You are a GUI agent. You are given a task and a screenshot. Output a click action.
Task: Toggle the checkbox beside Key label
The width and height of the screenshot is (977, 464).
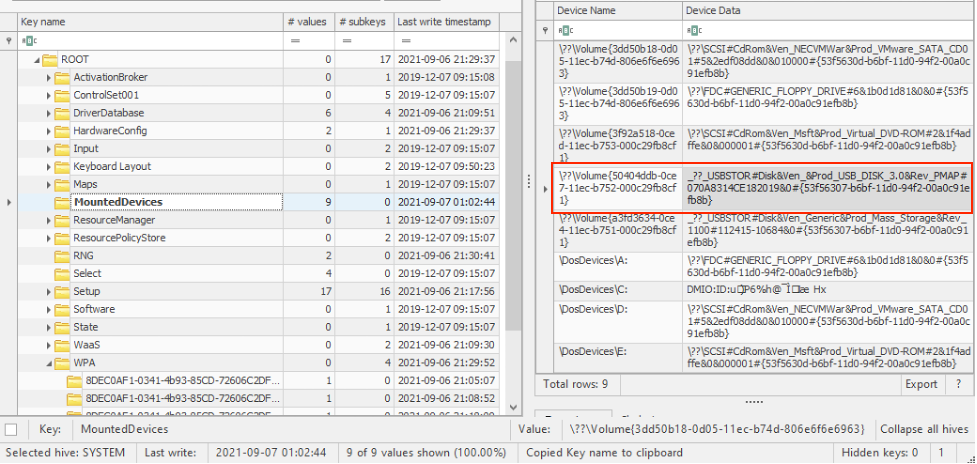11,429
